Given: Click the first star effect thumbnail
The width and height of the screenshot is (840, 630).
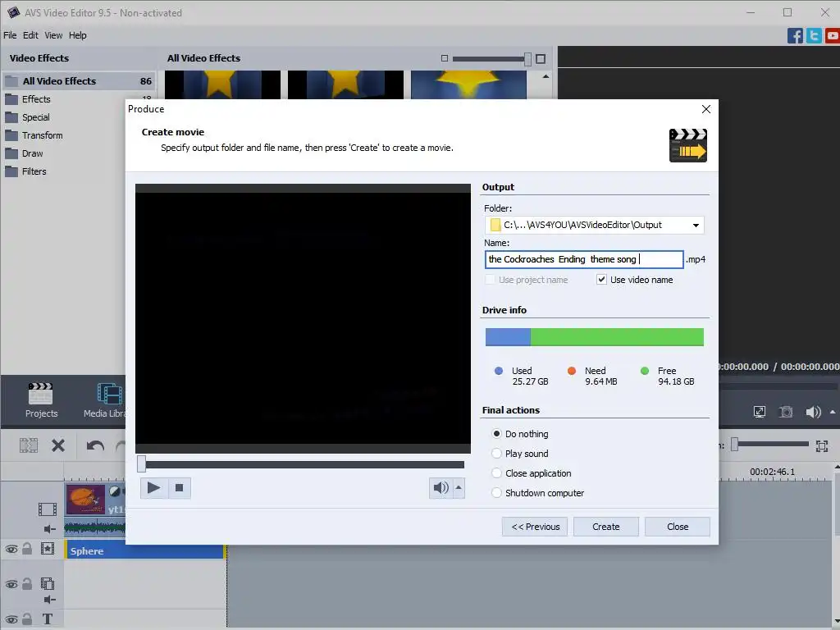Looking at the screenshot, I should point(222,84).
